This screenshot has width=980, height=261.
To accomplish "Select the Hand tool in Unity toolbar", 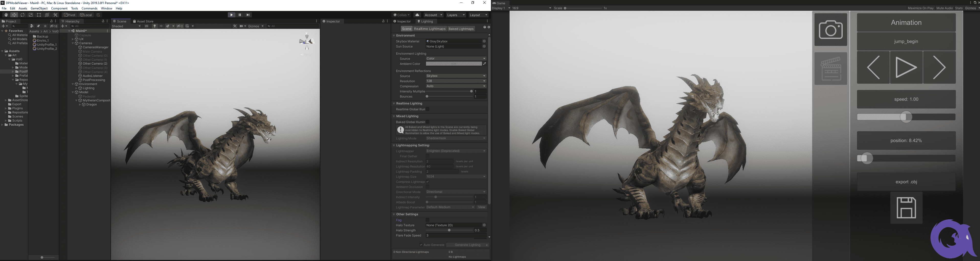I will 6,15.
